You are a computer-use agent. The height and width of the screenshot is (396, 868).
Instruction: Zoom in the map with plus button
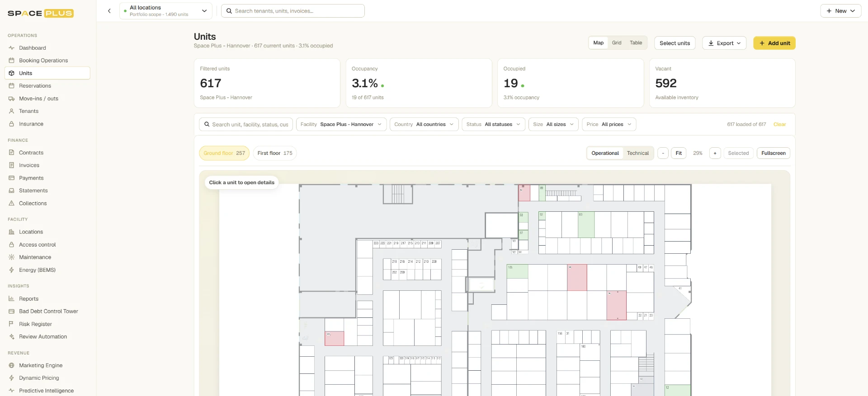[715, 153]
